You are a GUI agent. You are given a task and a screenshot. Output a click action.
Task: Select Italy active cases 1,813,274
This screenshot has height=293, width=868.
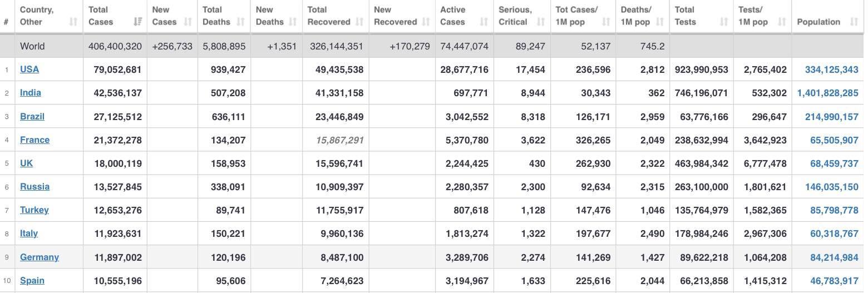click(x=467, y=234)
